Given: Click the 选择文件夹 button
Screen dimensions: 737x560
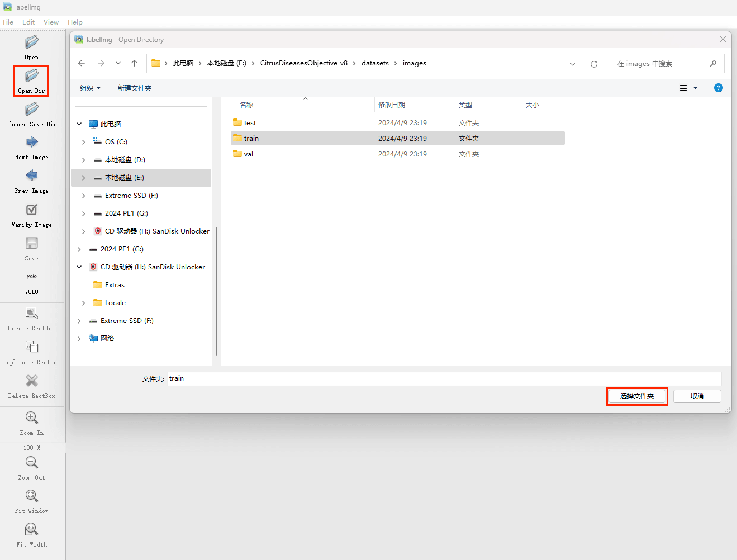Looking at the screenshot, I should (x=637, y=396).
